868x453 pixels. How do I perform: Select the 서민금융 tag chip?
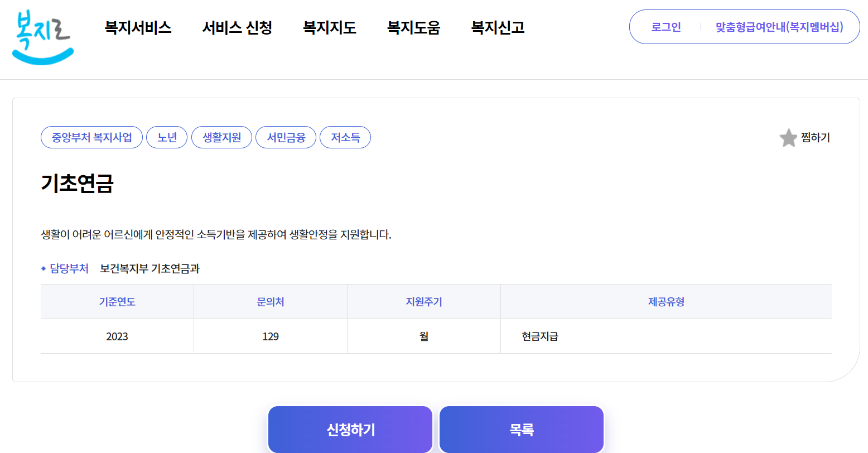[x=286, y=137]
